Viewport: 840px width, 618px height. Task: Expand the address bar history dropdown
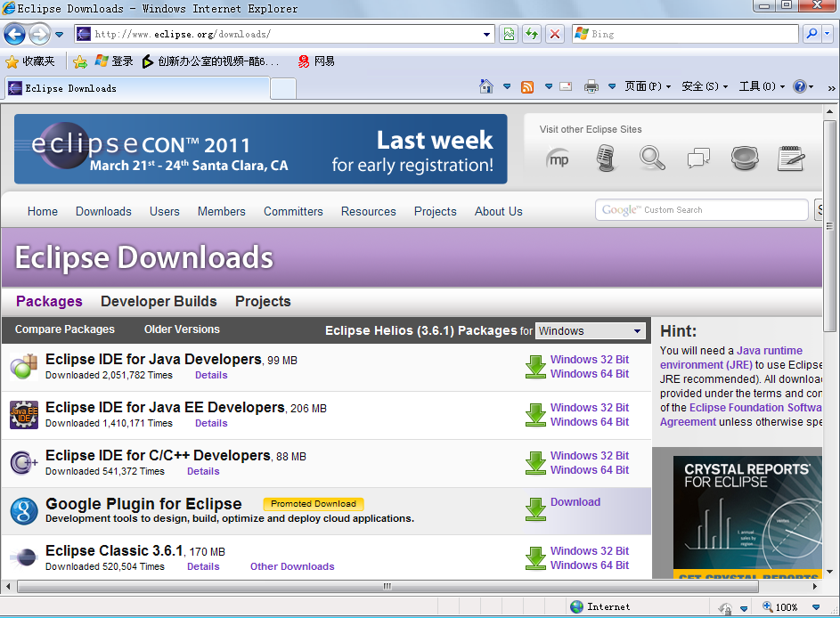[486, 34]
